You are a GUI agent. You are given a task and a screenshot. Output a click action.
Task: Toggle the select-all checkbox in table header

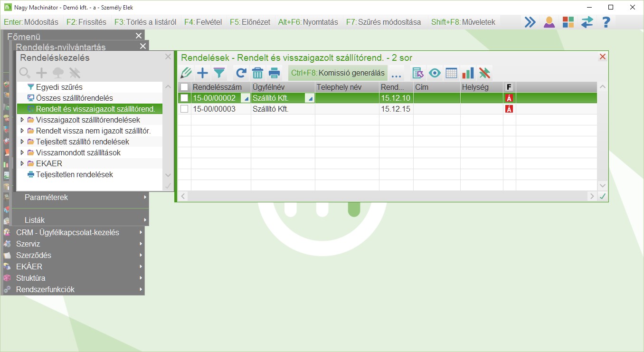184,87
